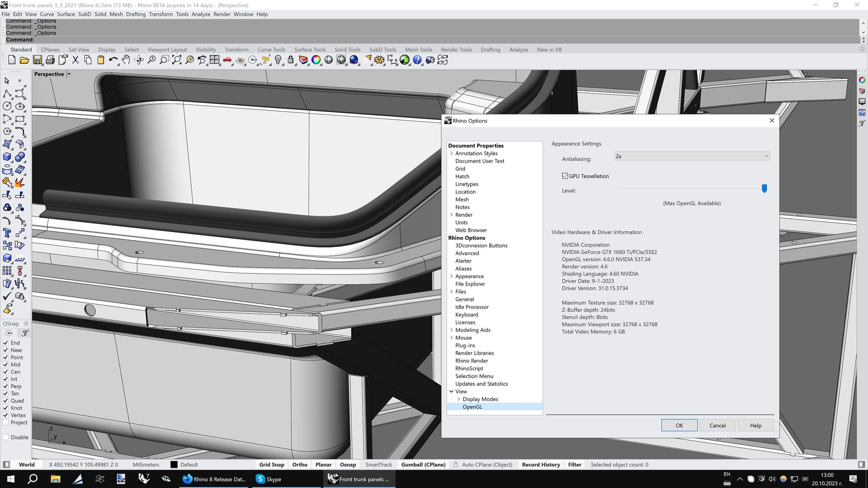This screenshot has width=868, height=488.
Task: Select Keyboard in the Rhino Options tree
Action: coord(467,315)
